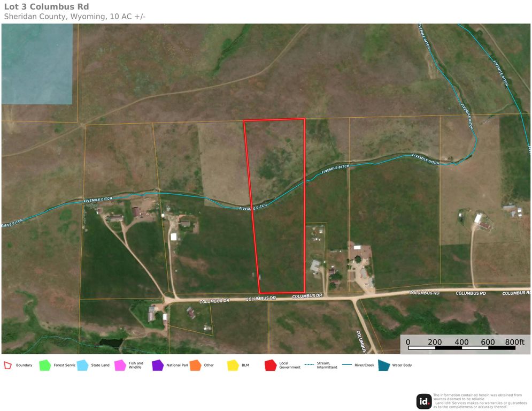Click inside the red-outlined lot parcel
The height and width of the screenshot is (411, 532).
pyautogui.click(x=277, y=207)
